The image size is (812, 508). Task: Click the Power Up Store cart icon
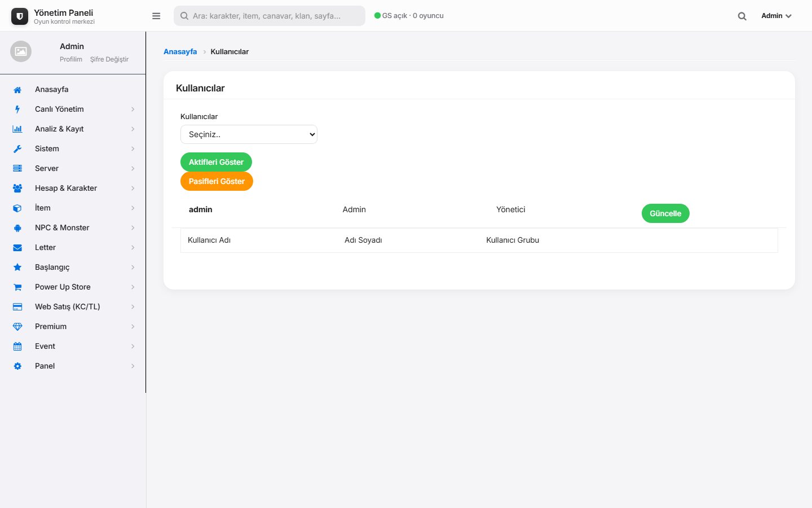click(x=17, y=287)
